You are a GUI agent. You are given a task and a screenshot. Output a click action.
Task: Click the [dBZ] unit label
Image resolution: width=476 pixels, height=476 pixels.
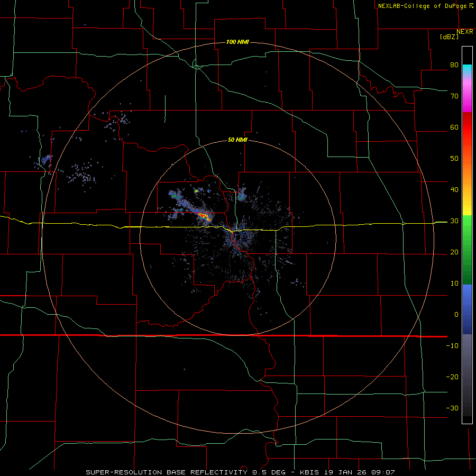(x=449, y=36)
